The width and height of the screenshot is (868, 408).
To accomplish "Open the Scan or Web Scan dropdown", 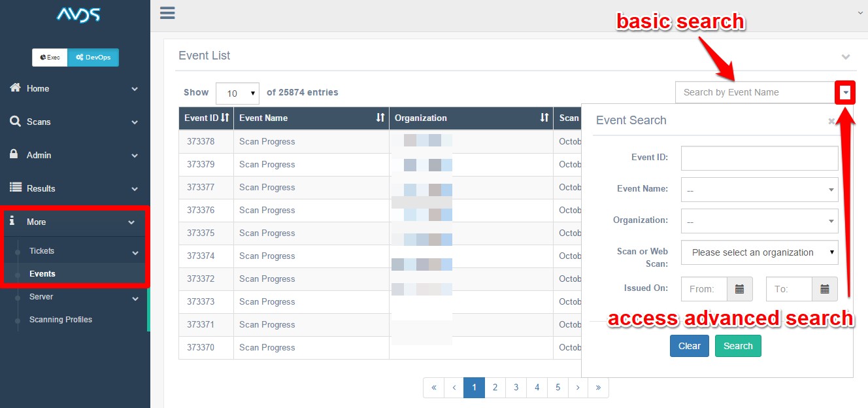I will [759, 252].
